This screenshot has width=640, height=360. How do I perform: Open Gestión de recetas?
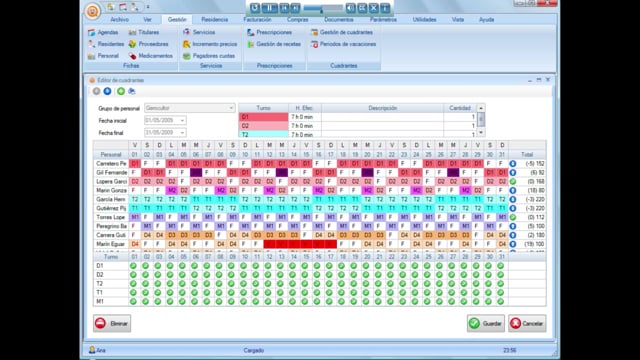click(x=274, y=44)
